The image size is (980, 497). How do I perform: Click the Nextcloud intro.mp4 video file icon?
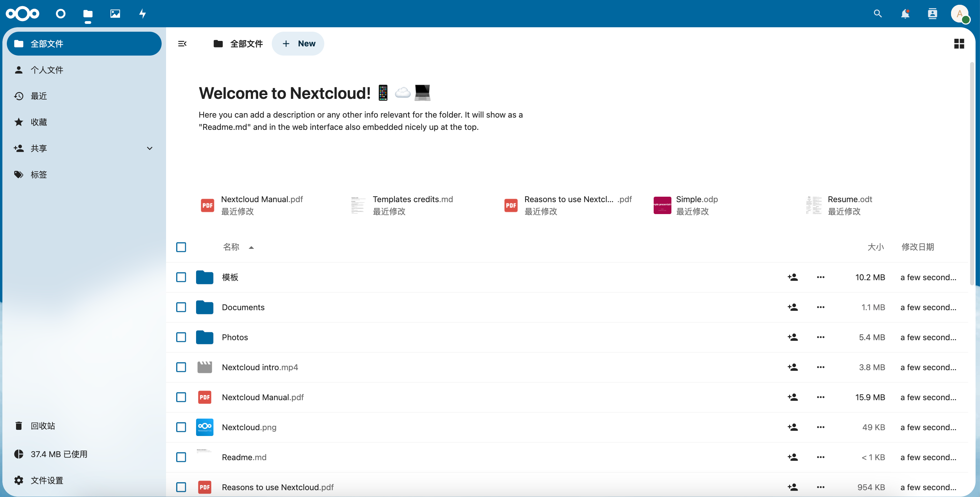(x=205, y=367)
